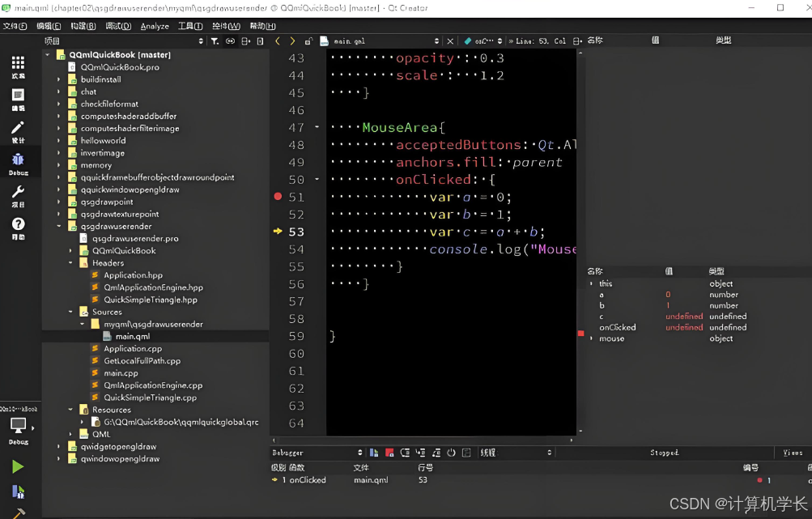Screen dimensions: 812x519
Task: Click the filter tree funnel icon
Action: [215, 41]
